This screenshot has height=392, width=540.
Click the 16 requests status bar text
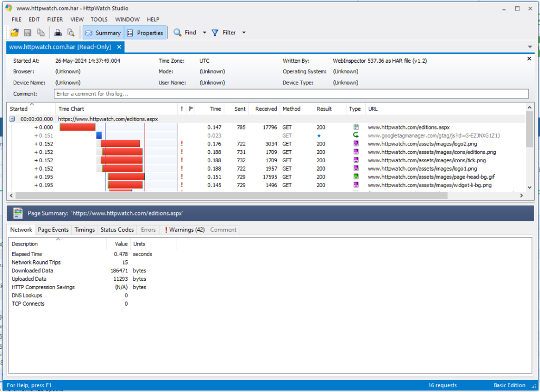coord(442,385)
